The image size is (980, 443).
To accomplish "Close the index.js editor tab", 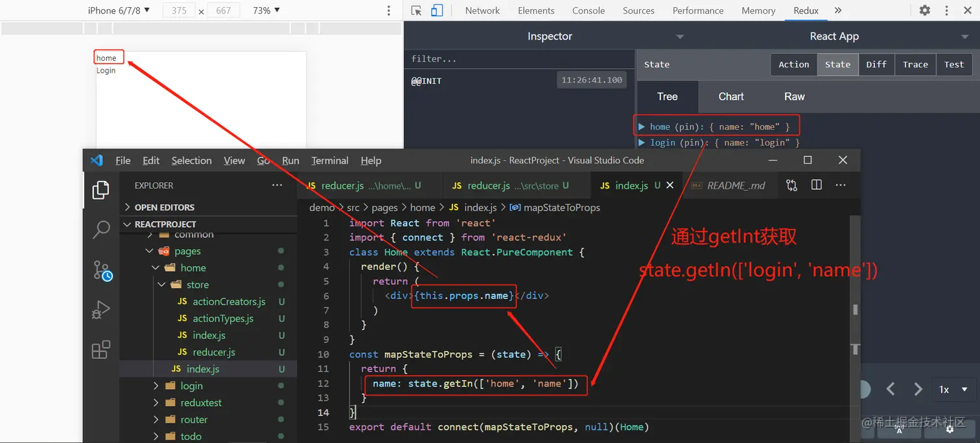I will pos(670,186).
